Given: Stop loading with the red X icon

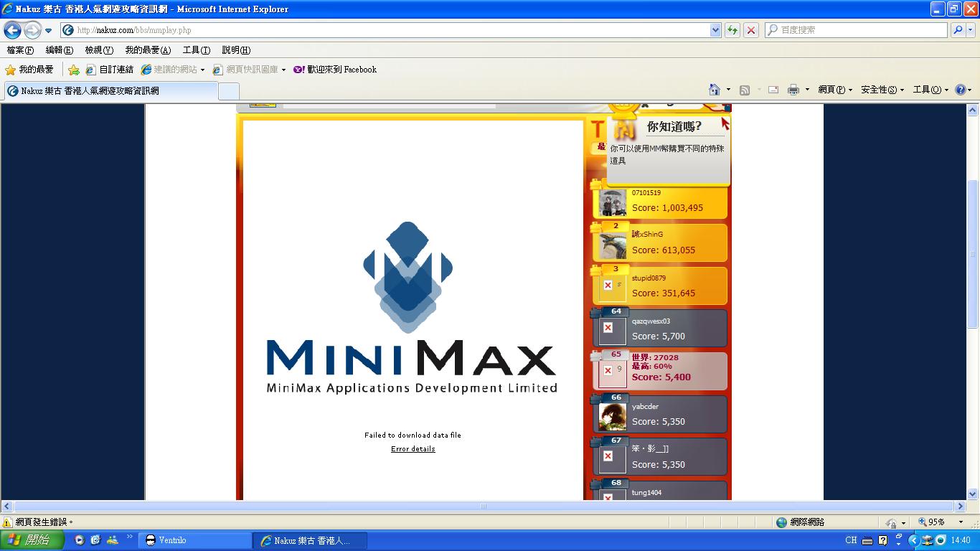Looking at the screenshot, I should (751, 30).
